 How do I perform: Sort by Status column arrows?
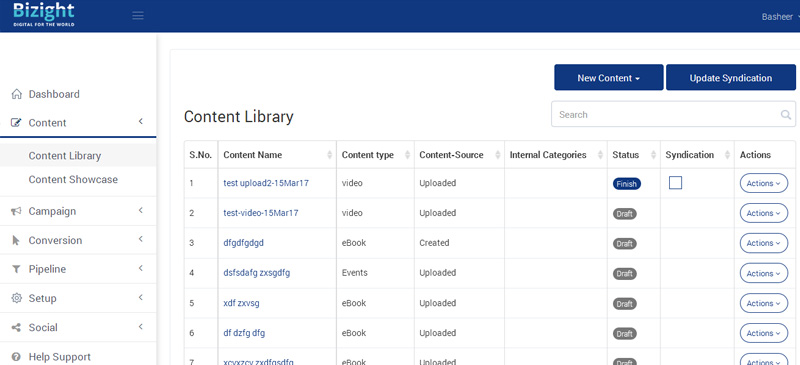(654, 155)
